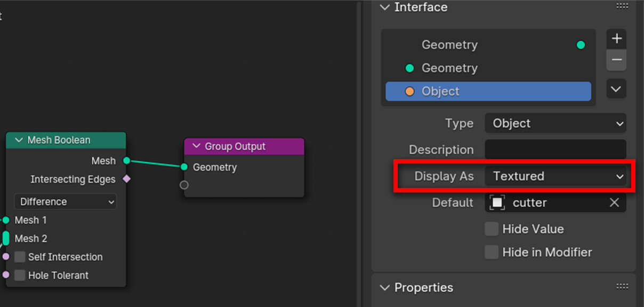The height and width of the screenshot is (307, 644).
Task: Click the orange Object socket dot
Action: click(x=409, y=91)
